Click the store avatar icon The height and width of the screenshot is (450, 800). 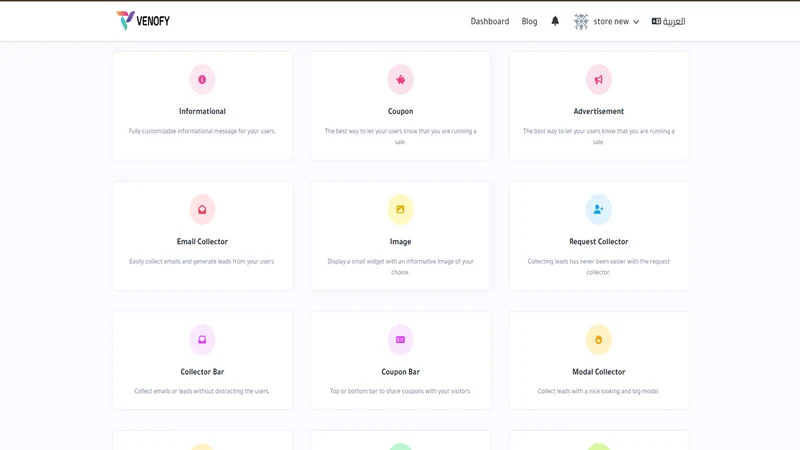(x=581, y=21)
